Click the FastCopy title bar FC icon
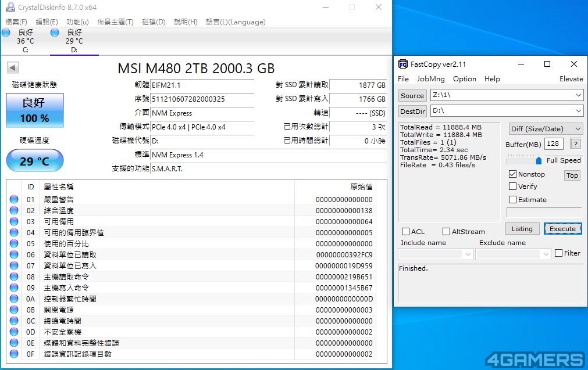The image size is (588, 370). click(402, 64)
